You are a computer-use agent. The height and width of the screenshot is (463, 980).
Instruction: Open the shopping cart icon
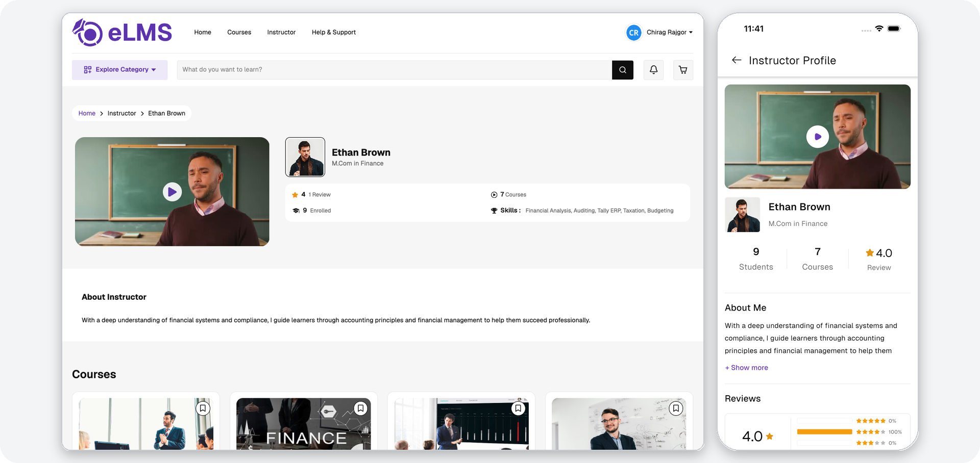(x=683, y=70)
